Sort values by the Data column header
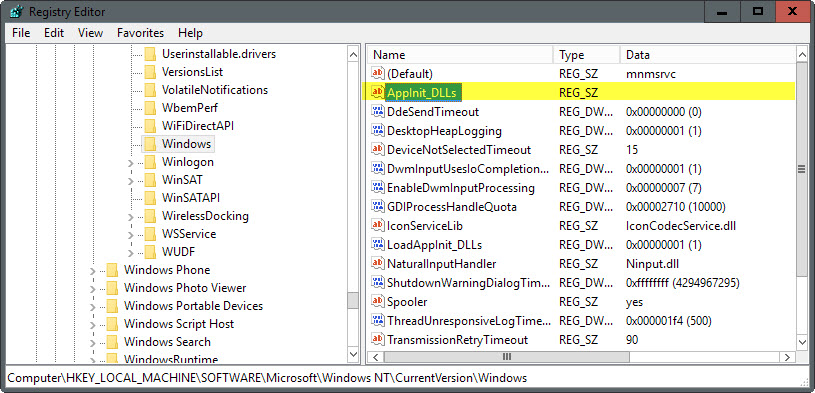 click(707, 55)
